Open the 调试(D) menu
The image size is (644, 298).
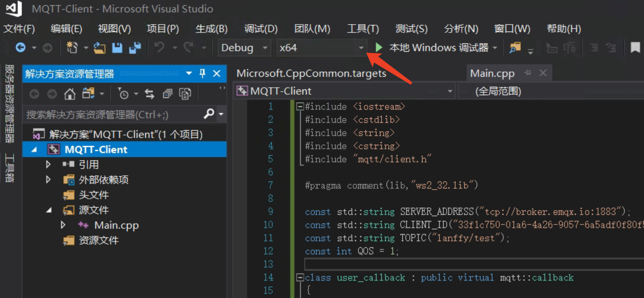tap(261, 29)
